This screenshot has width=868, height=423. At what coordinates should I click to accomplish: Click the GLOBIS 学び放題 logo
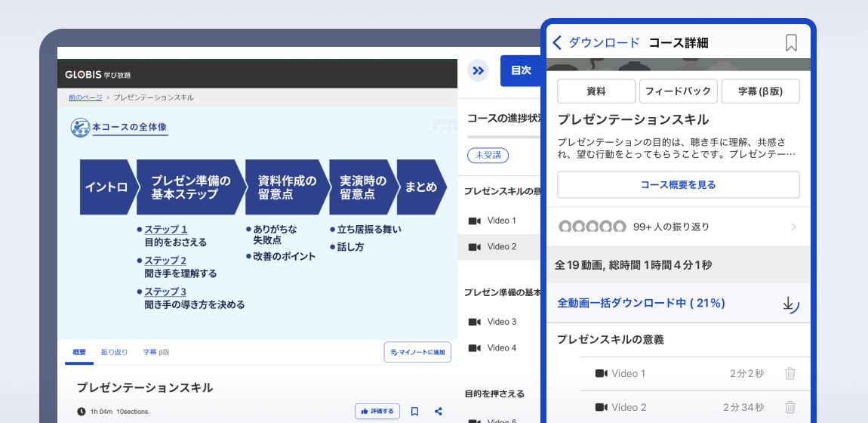98,75
